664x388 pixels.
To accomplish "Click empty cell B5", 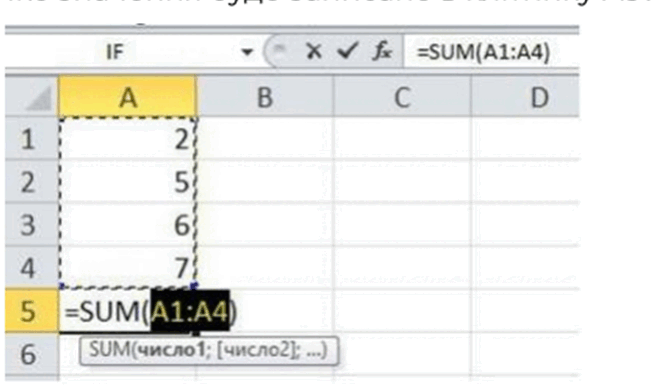I will pyautogui.click(x=265, y=311).
